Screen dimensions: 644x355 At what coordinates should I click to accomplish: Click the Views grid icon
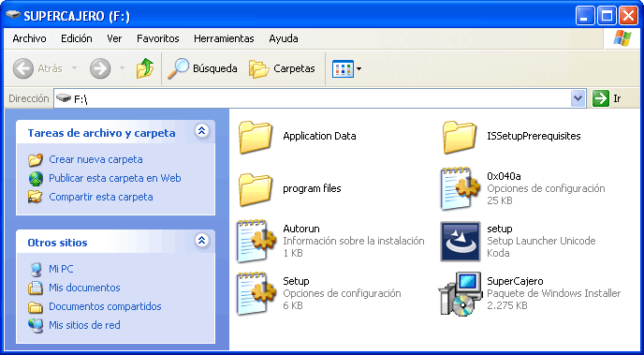click(343, 68)
